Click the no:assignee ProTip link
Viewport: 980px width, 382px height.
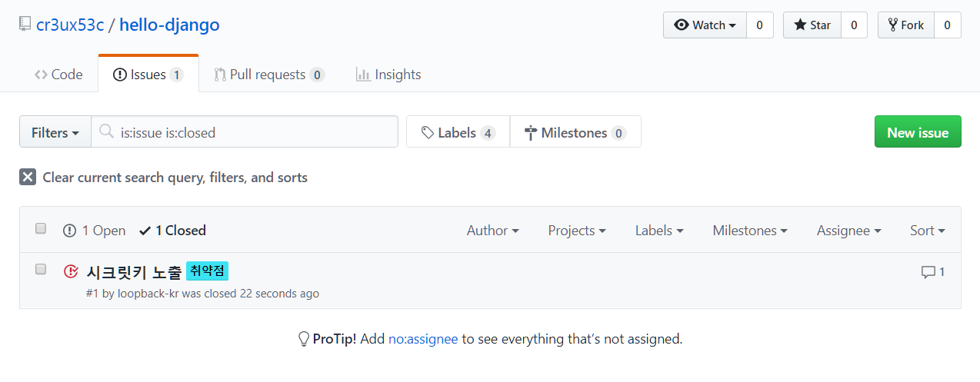423,339
